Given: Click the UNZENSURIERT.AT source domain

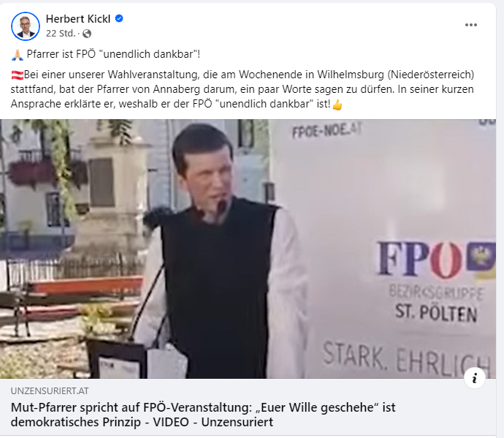Looking at the screenshot, I should click(x=50, y=390).
